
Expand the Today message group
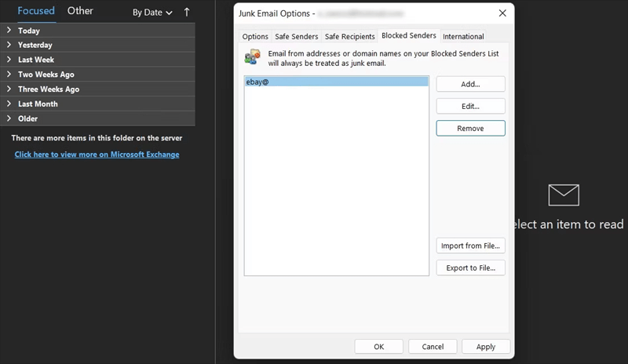[x=29, y=31]
